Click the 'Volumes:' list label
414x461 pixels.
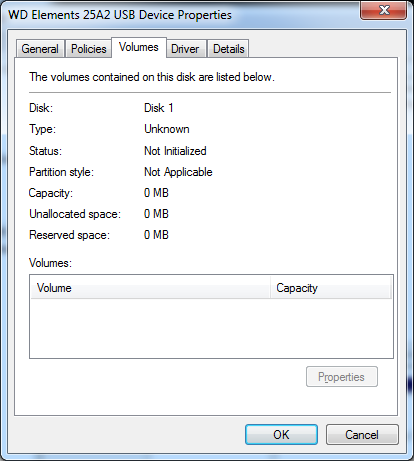(51, 263)
